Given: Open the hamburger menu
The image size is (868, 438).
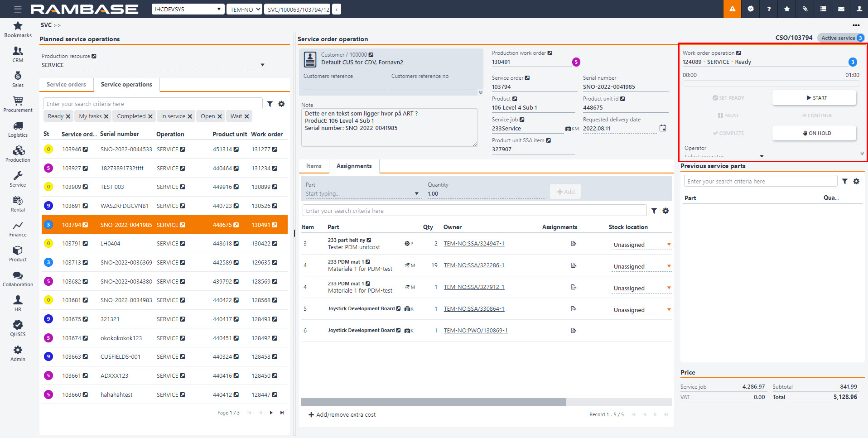Looking at the screenshot, I should (x=18, y=9).
